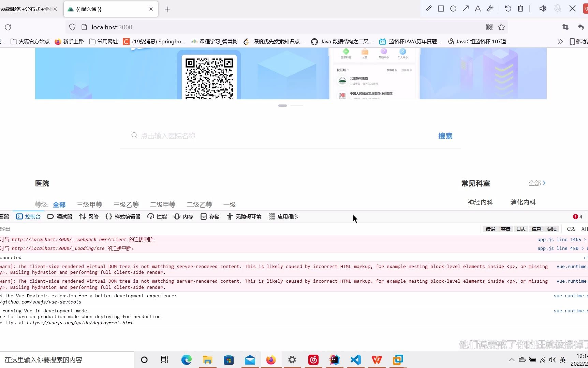Switch to the Java微服务 tab

(x=27, y=9)
